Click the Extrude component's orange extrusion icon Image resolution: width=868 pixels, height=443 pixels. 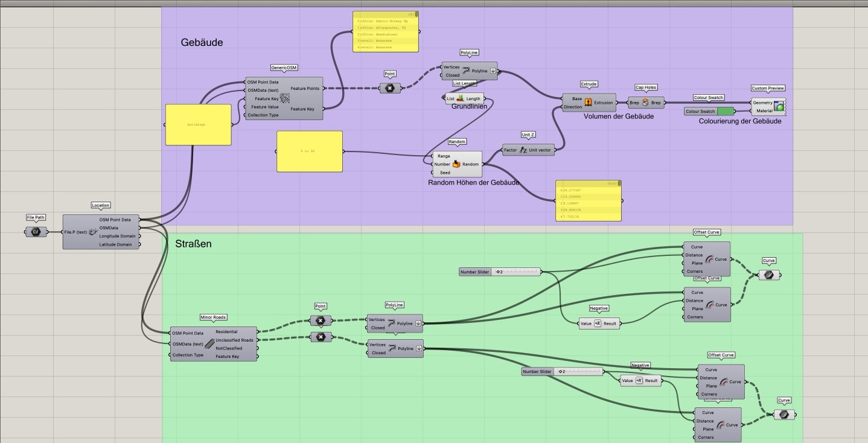point(587,101)
